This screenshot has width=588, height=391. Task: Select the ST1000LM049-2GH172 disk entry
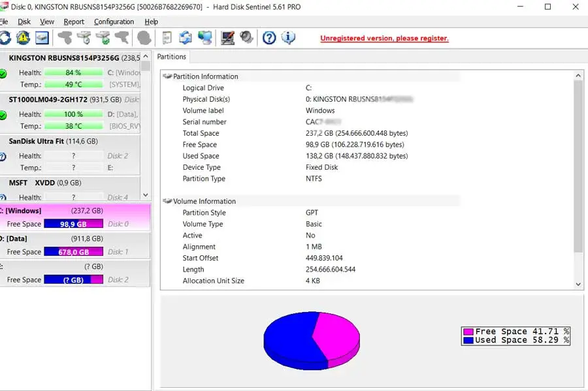pyautogui.click(x=70, y=112)
